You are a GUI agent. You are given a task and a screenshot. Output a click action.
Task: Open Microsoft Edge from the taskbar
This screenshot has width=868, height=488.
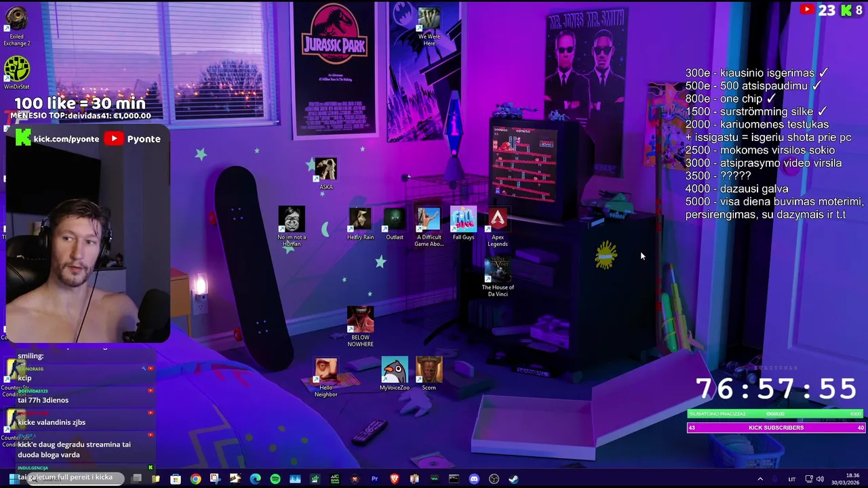(255, 479)
